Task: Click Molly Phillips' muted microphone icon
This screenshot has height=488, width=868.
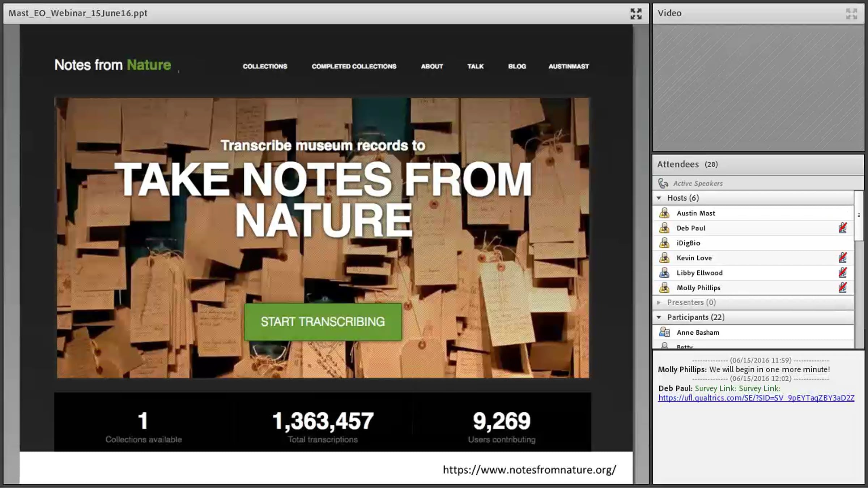Action: (x=842, y=287)
